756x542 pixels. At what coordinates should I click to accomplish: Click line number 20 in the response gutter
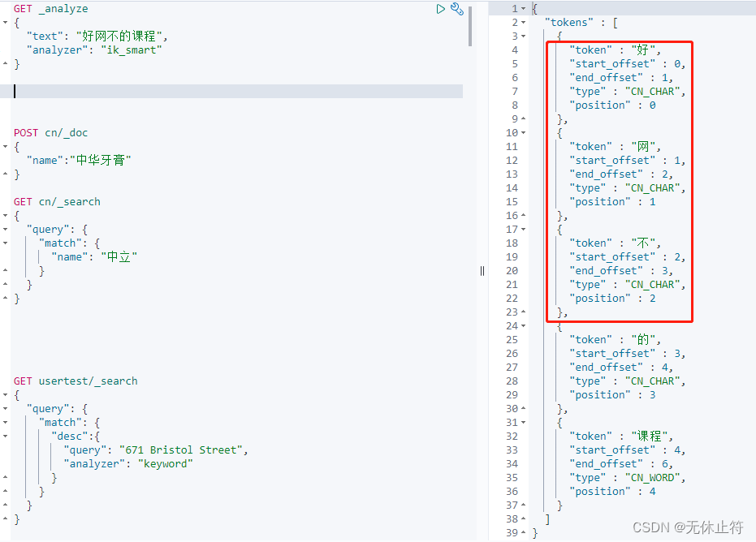click(512, 271)
